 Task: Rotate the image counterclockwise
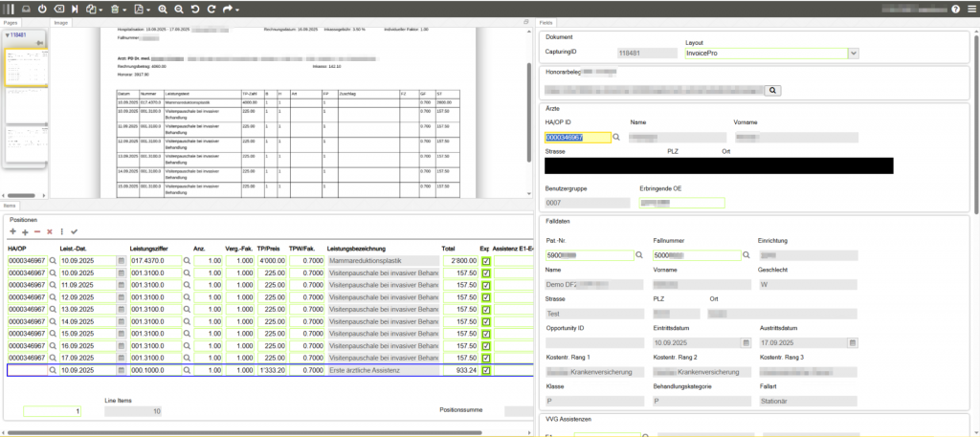pos(195,9)
